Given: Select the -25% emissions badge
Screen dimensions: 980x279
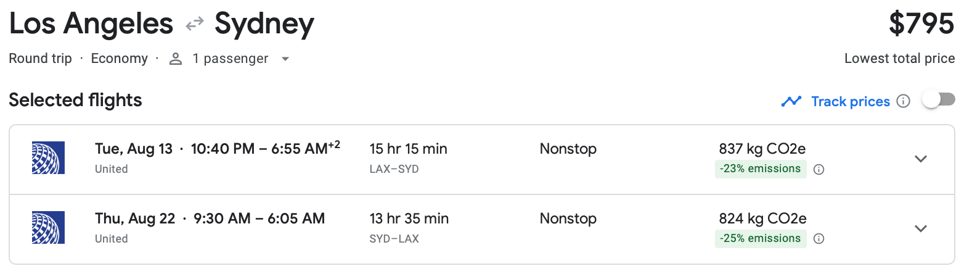Looking at the screenshot, I should (761, 239).
